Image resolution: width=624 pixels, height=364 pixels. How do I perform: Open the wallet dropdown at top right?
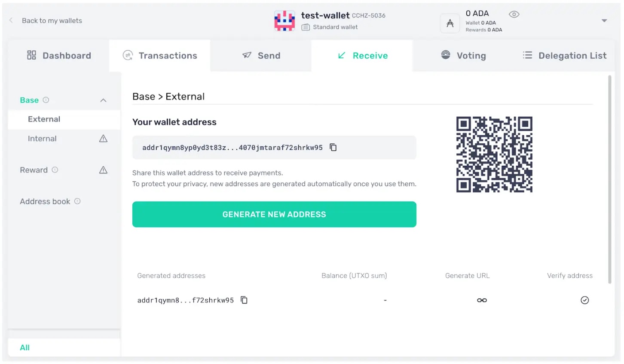coord(604,20)
